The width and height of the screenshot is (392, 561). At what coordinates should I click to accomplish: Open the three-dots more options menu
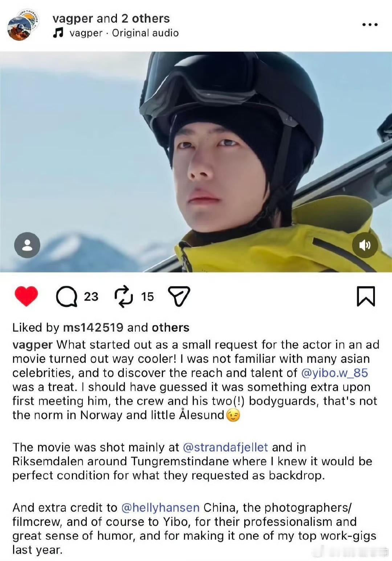370,25
